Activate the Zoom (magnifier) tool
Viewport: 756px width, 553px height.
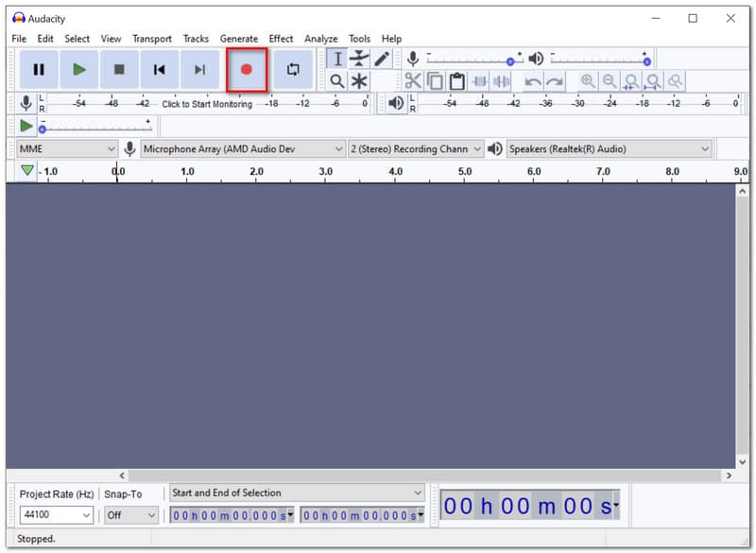pyautogui.click(x=337, y=81)
